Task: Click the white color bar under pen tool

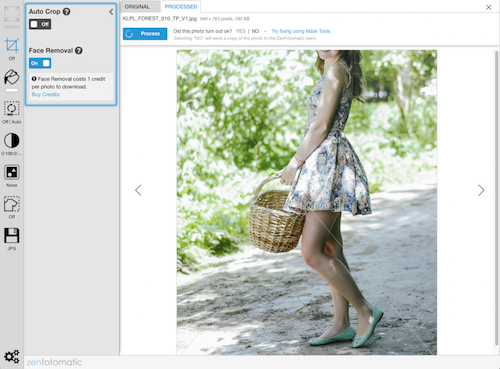Action: 12,90
